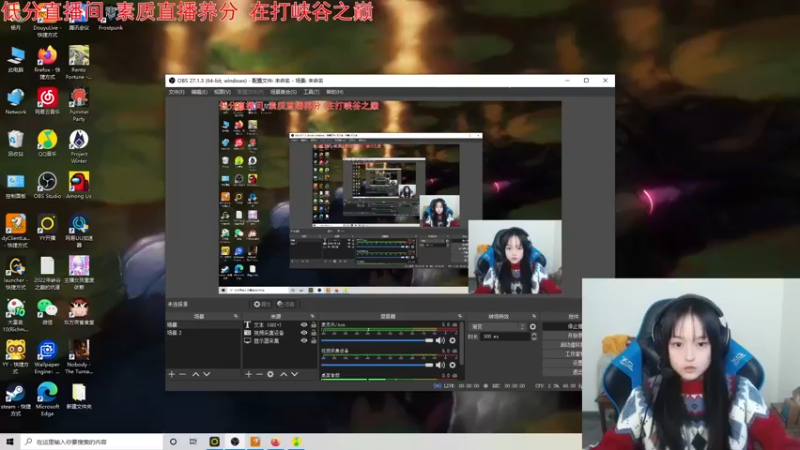Remove the selected source in OBS
The height and width of the screenshot is (450, 800).
coord(259,374)
